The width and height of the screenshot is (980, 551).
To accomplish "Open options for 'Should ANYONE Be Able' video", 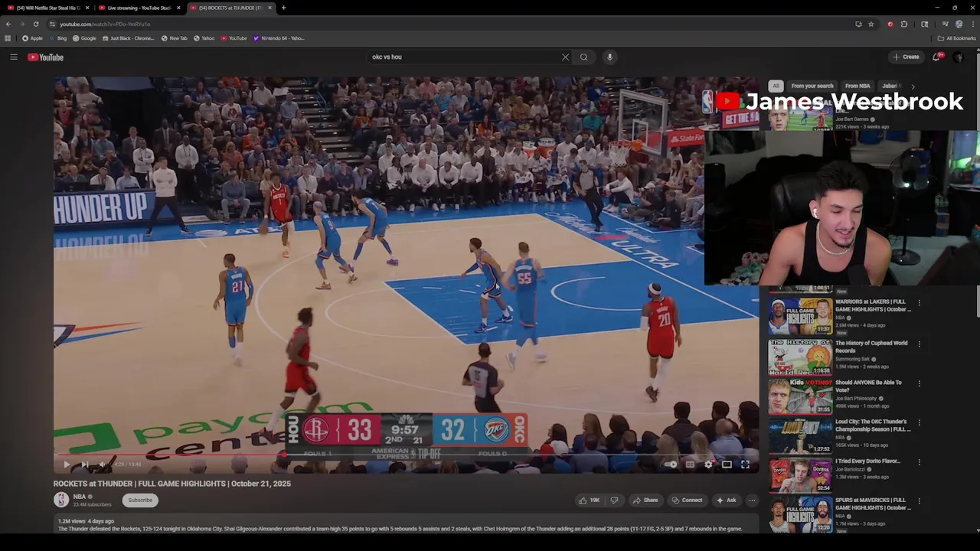I will click(920, 383).
